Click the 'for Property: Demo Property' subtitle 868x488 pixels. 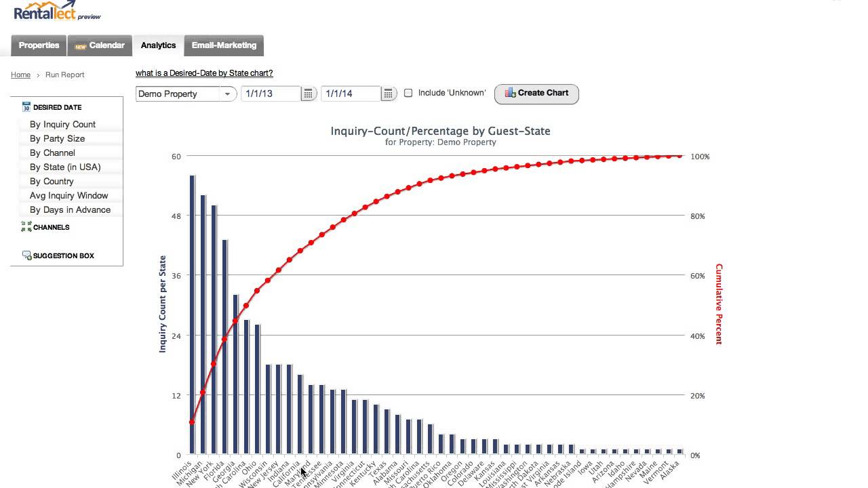click(441, 142)
